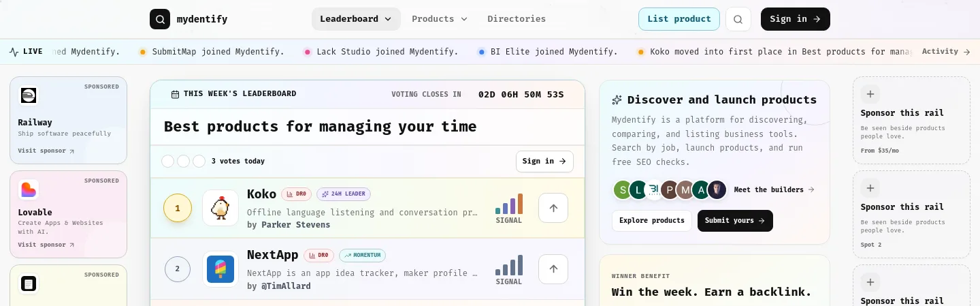980x306 pixels.
Task: Open Meet the builders link
Action: (x=774, y=189)
